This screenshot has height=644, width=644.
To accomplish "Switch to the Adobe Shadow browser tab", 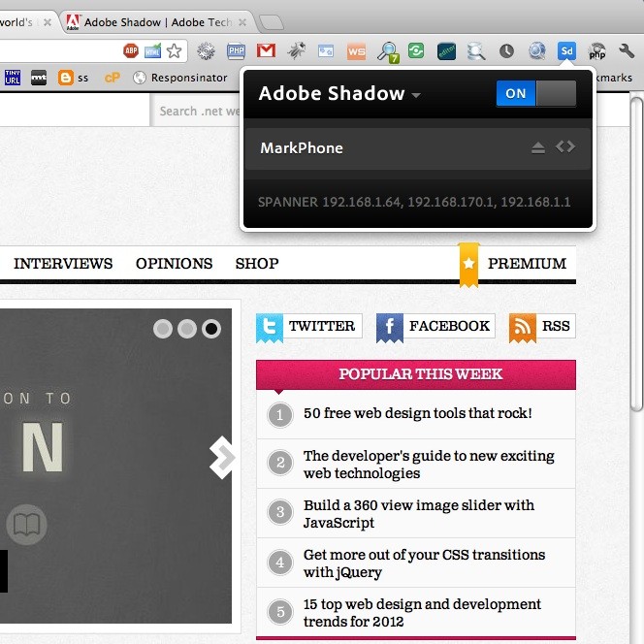I will coord(156,22).
